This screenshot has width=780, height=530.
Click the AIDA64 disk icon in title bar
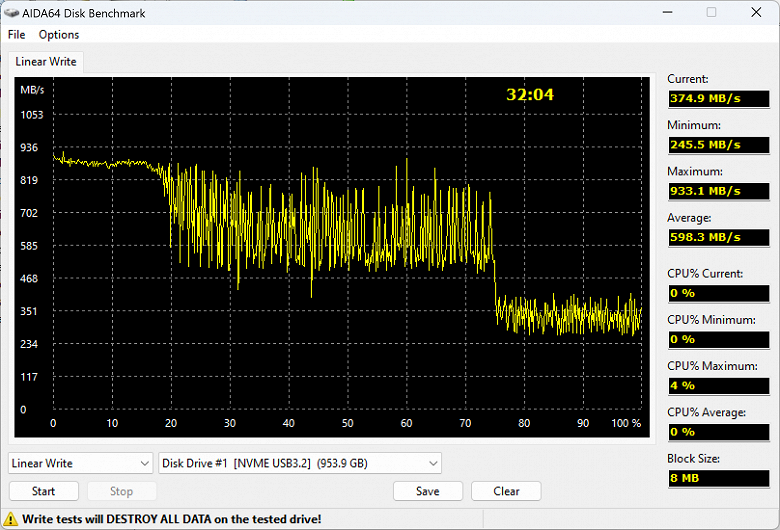click(x=11, y=13)
